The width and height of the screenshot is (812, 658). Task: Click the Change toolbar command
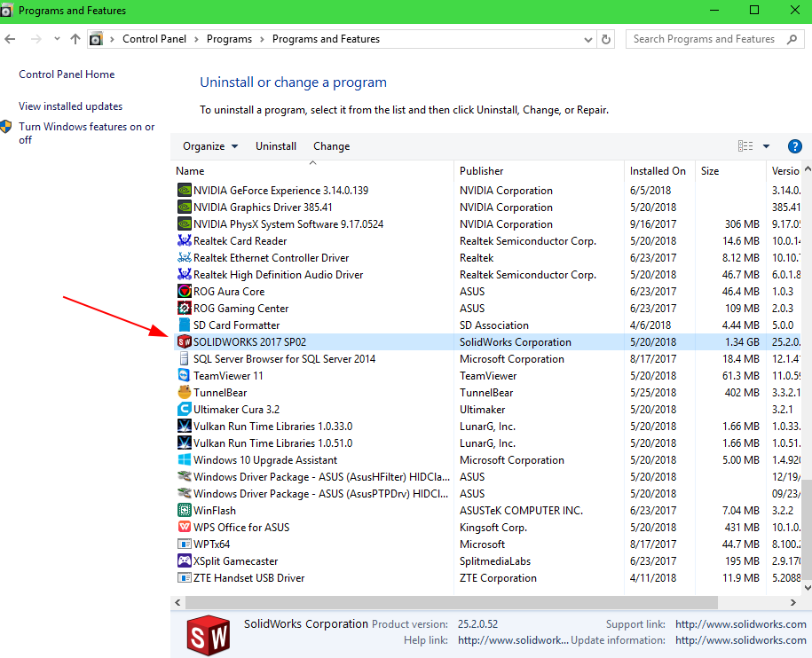click(331, 146)
